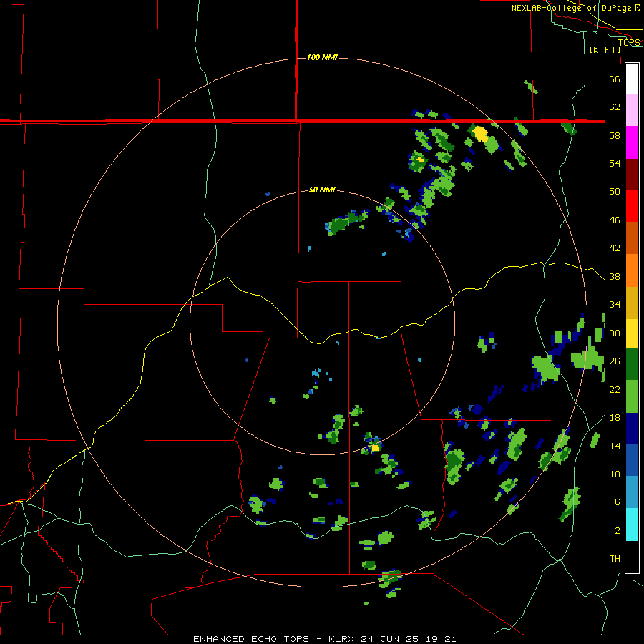The width and height of the screenshot is (644, 644).
Task: Click the yellow echo cell on the 50 NMI ring
Action: coord(375,448)
